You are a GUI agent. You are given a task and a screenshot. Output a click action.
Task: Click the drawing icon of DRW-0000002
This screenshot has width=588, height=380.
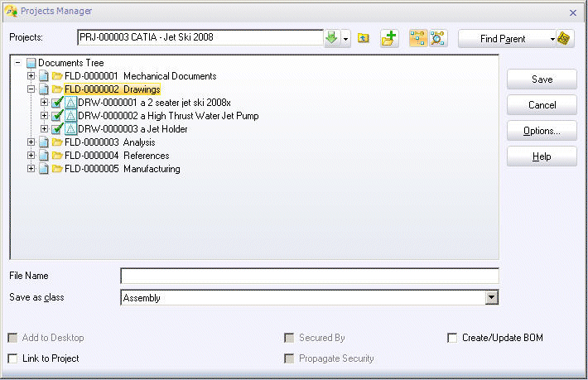tap(70, 115)
